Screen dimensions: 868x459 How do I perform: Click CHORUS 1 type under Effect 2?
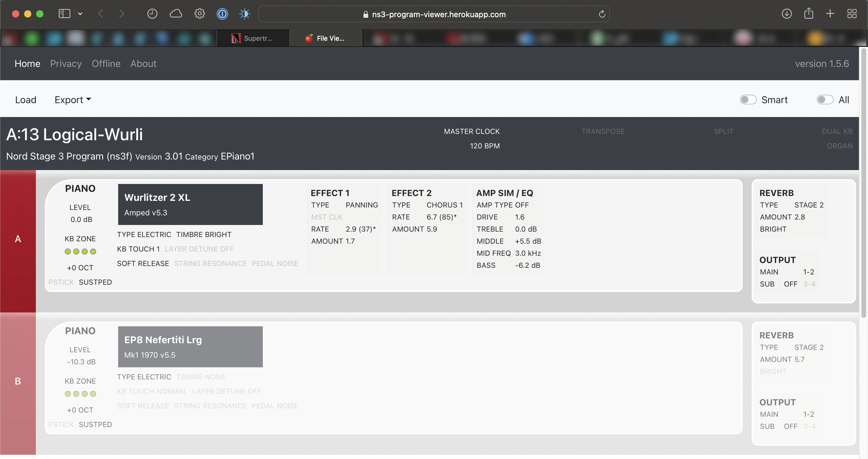pos(445,205)
